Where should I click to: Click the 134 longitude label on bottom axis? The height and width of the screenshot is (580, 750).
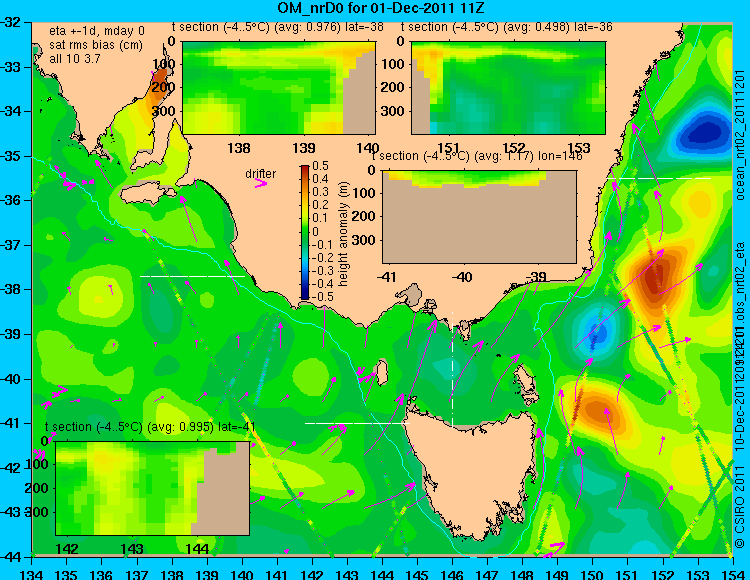(x=32, y=574)
